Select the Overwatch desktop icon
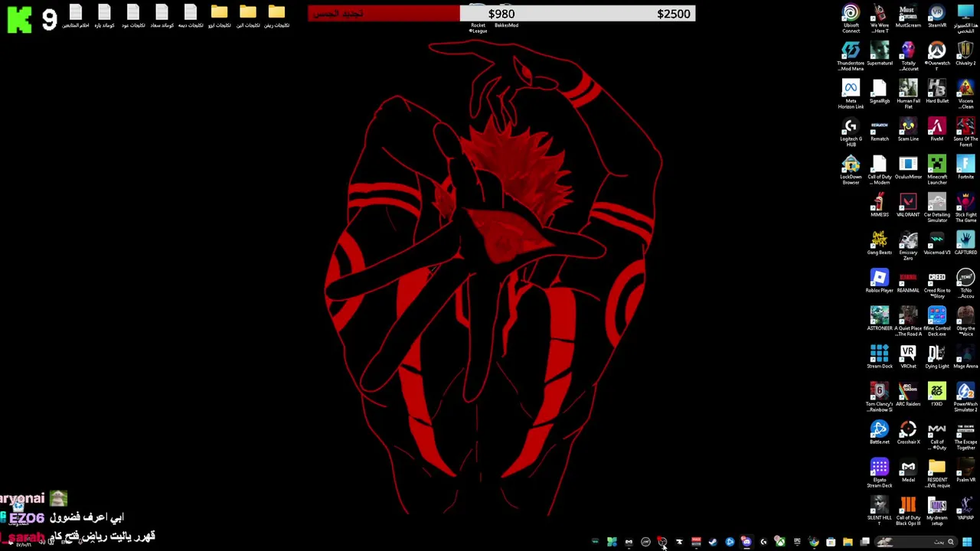The height and width of the screenshot is (551, 980). (937, 56)
